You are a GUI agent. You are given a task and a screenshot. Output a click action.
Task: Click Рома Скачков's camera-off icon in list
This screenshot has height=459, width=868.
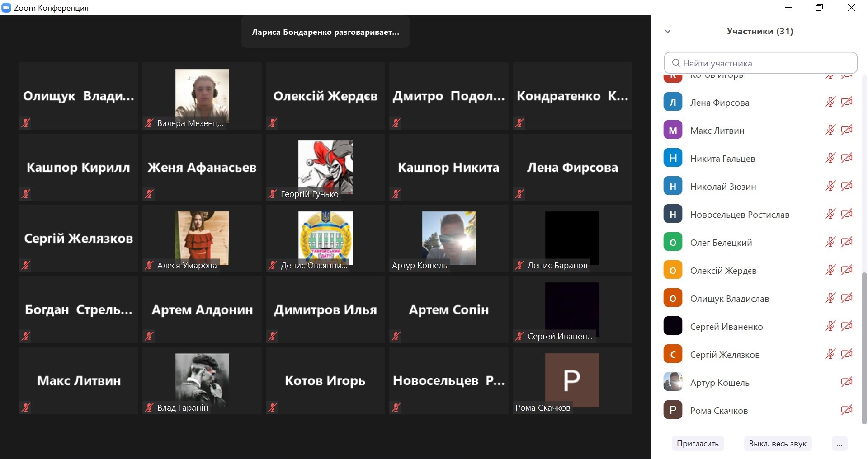point(847,410)
